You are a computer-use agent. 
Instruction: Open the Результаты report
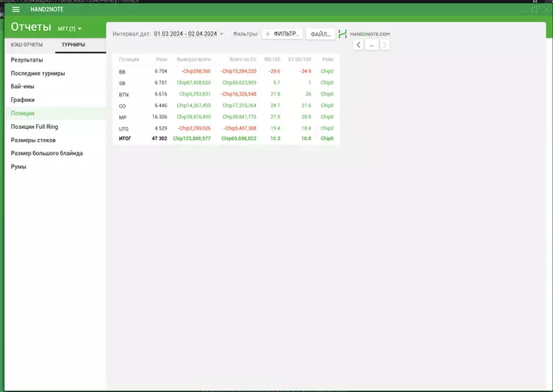coord(27,60)
